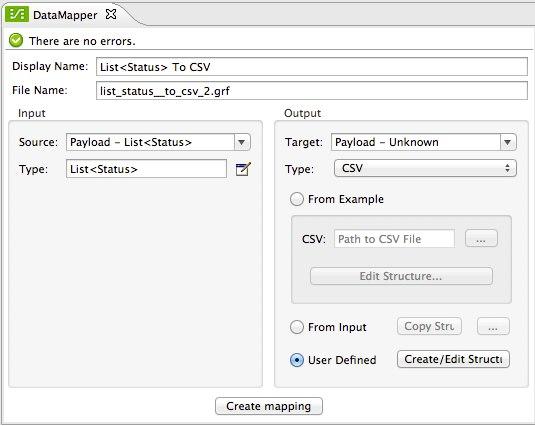Screen dimensions: 535x426
Task: Click the Create mapping button
Action: pos(269,406)
